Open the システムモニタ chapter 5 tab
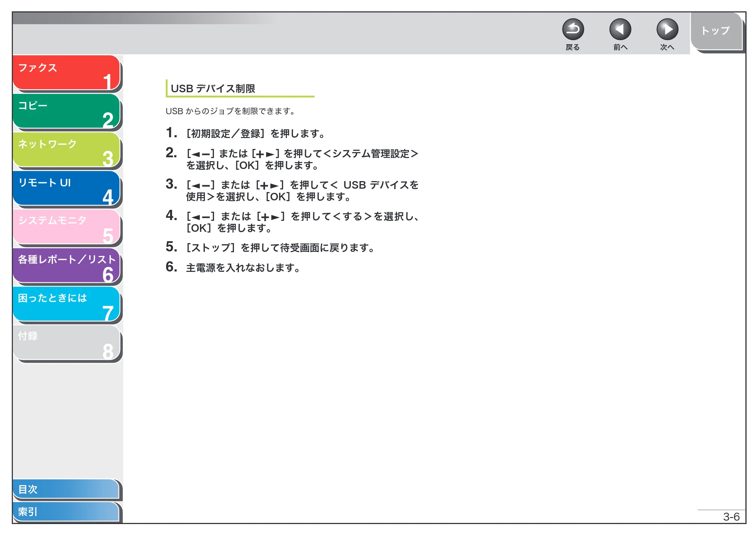 click(67, 227)
